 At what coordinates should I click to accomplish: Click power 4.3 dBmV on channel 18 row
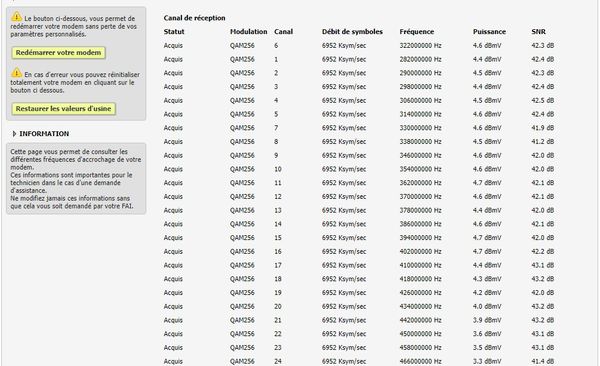(487, 279)
